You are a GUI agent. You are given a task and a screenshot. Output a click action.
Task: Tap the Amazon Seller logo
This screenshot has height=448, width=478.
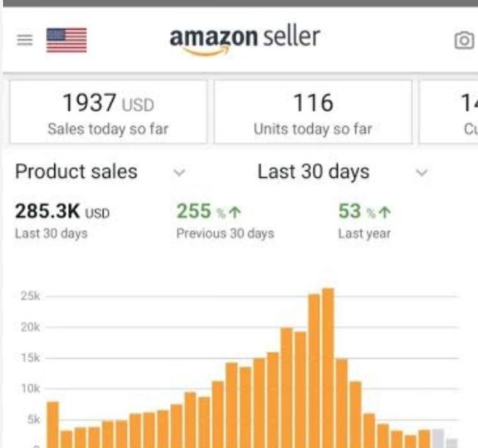pyautogui.click(x=244, y=39)
